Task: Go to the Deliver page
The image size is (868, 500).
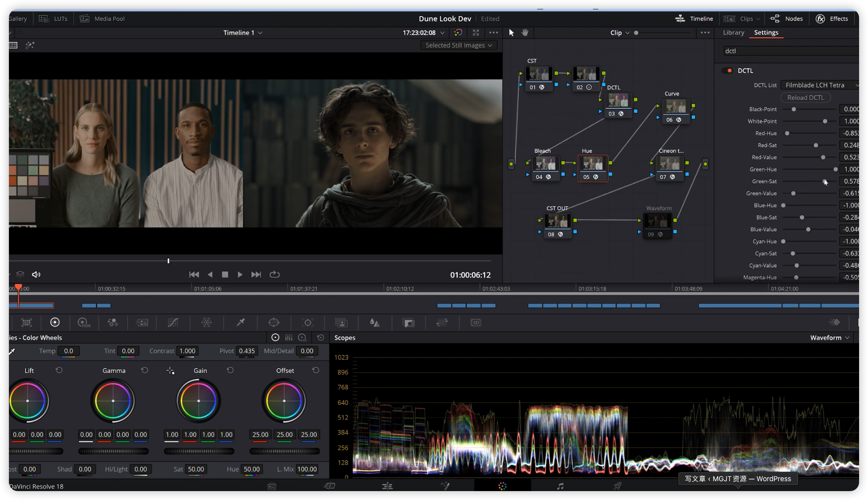Action: (x=617, y=486)
